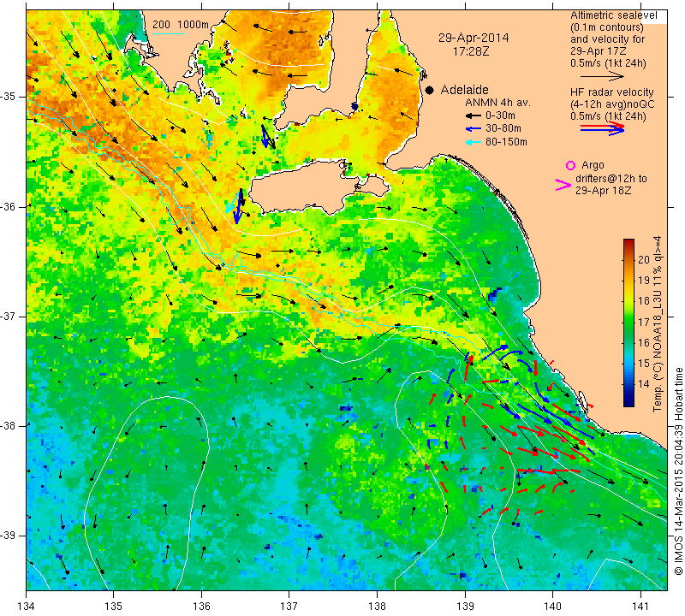This screenshot has width=685, height=616.
Task: Click the 17 value on the color scale
Action: click(644, 323)
